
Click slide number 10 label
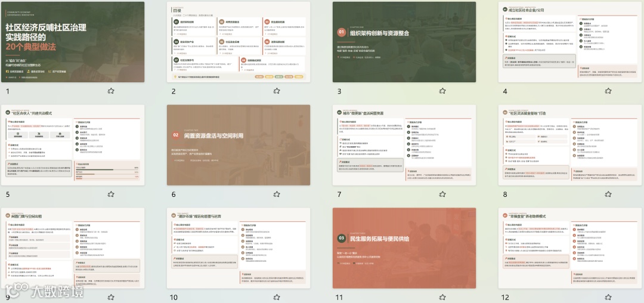pos(175,298)
